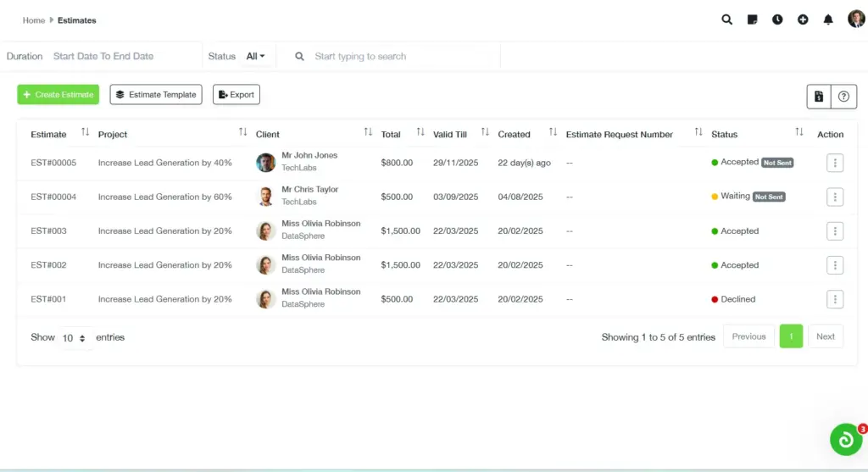Click Estimates breadcrumb label
The image size is (868, 472).
click(77, 20)
